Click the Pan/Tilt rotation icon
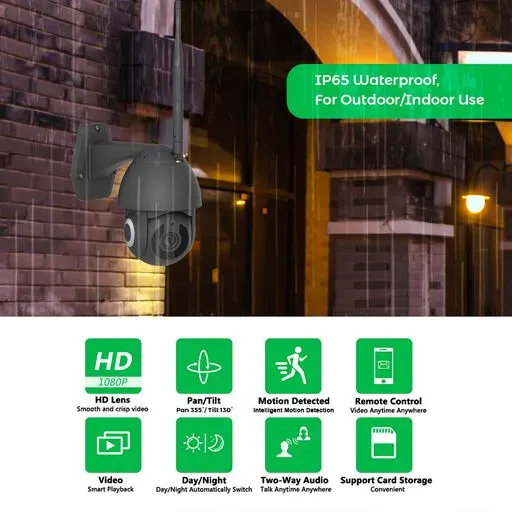 coord(204,366)
